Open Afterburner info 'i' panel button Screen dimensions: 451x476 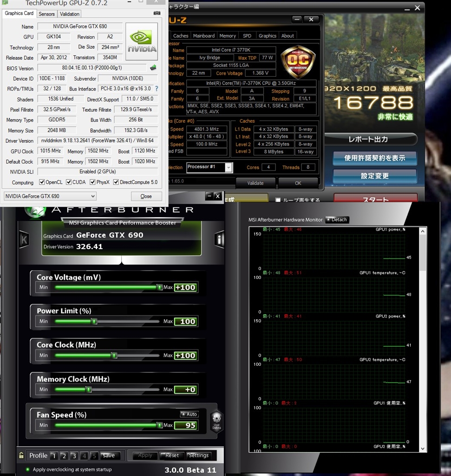click(219, 239)
